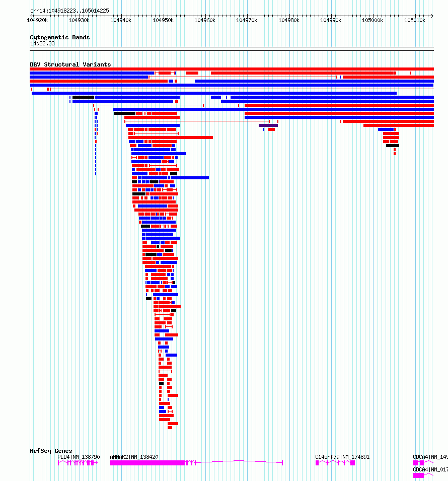Click the 104990k ruler label

tap(331, 20)
